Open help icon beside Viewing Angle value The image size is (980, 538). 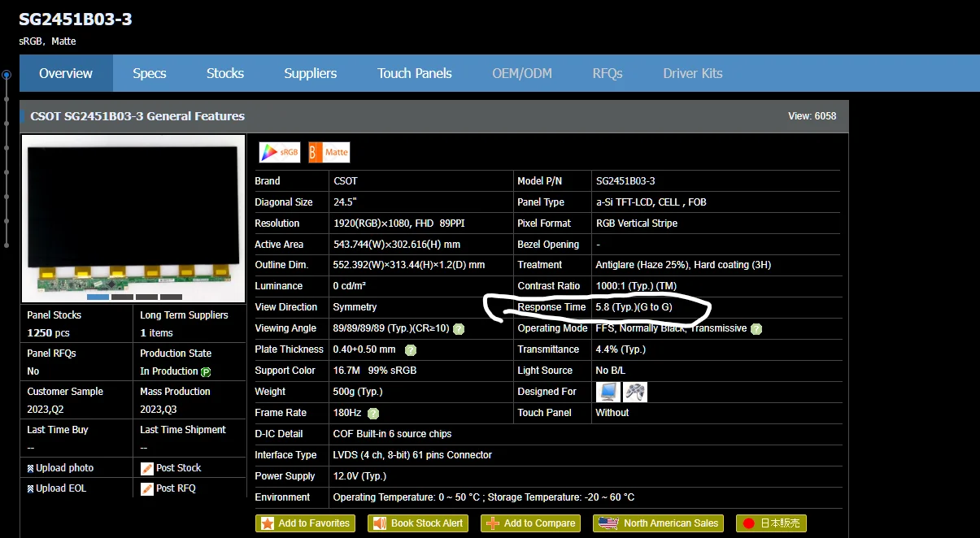pos(459,329)
